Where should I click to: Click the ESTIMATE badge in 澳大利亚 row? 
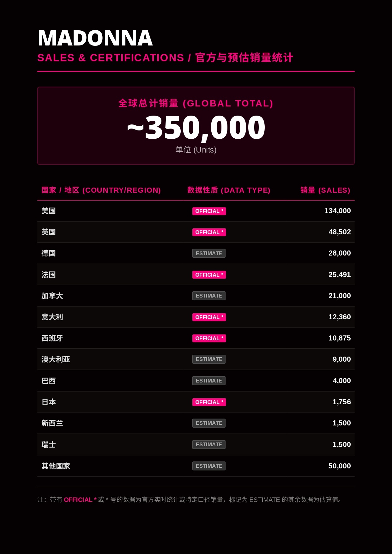point(209,359)
